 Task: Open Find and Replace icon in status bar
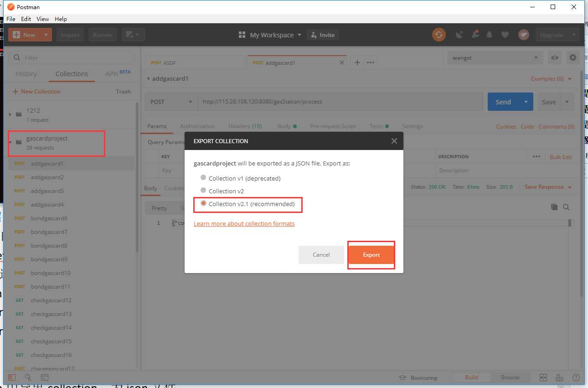point(28,378)
